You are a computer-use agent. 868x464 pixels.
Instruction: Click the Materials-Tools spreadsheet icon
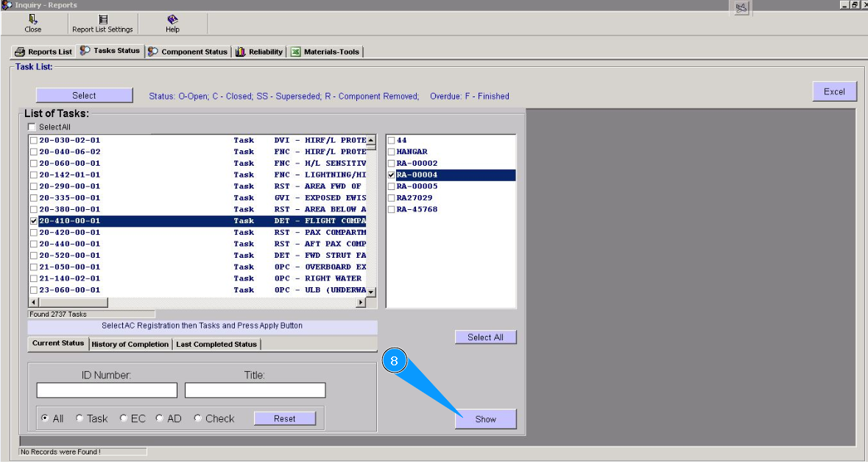click(x=296, y=52)
